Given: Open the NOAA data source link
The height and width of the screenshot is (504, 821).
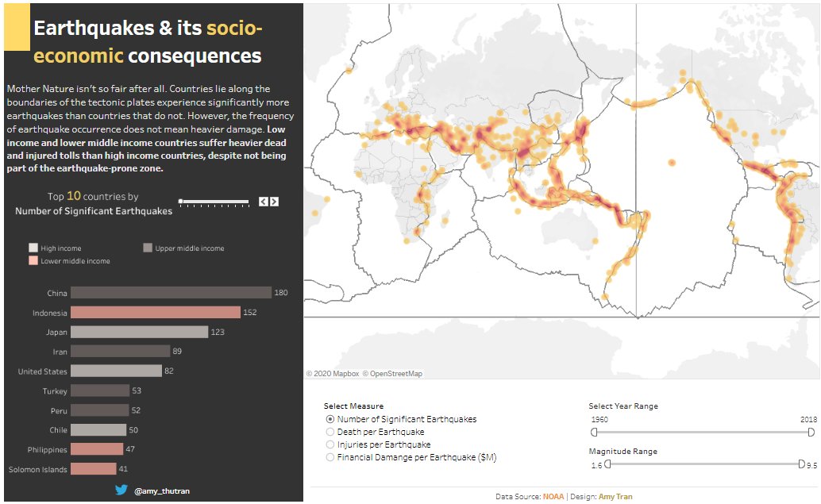Looking at the screenshot, I should pos(553,496).
